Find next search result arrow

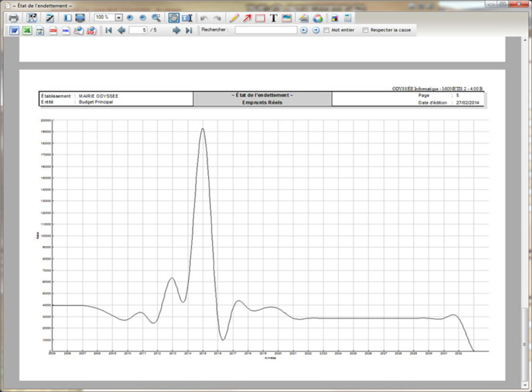point(315,30)
